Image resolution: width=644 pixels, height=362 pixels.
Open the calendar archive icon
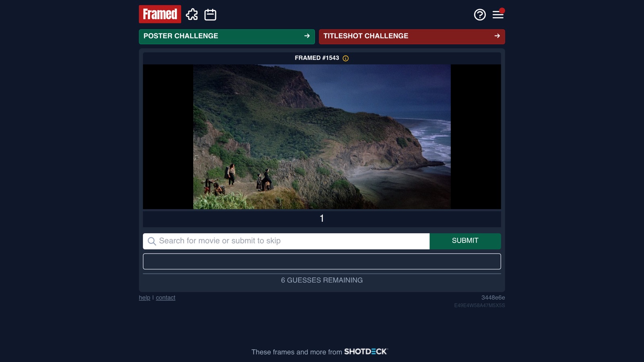[210, 14]
